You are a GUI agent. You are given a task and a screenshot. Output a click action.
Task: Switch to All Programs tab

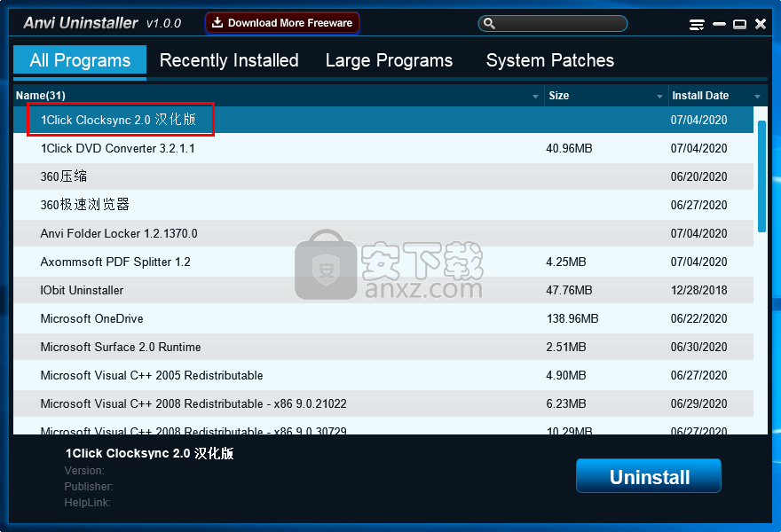80,60
